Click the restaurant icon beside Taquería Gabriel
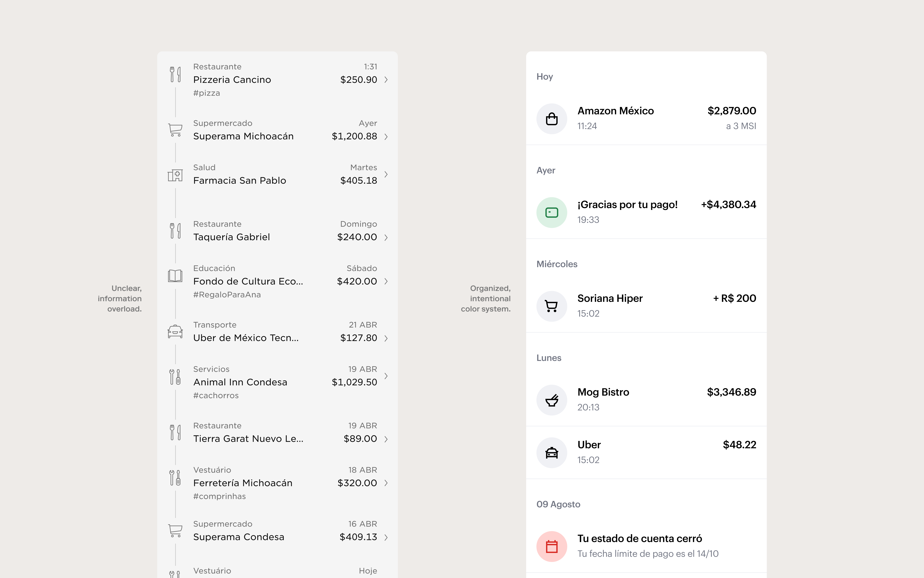Image resolution: width=924 pixels, height=578 pixels. point(175,231)
